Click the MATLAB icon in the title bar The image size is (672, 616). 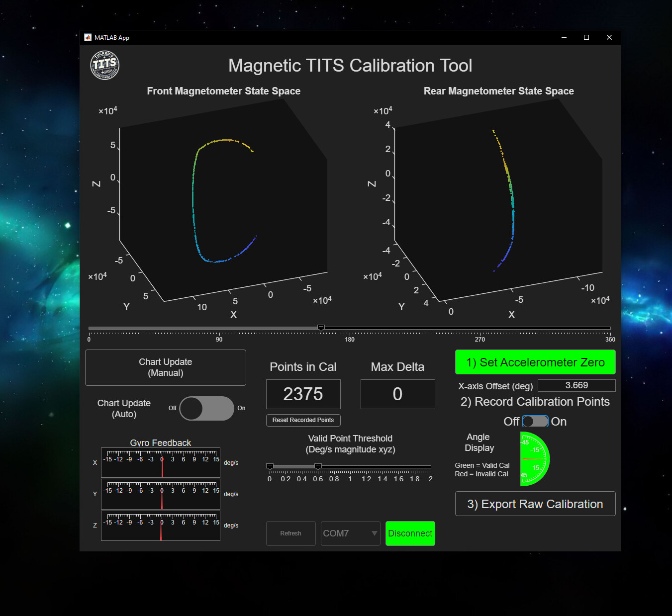(x=88, y=37)
